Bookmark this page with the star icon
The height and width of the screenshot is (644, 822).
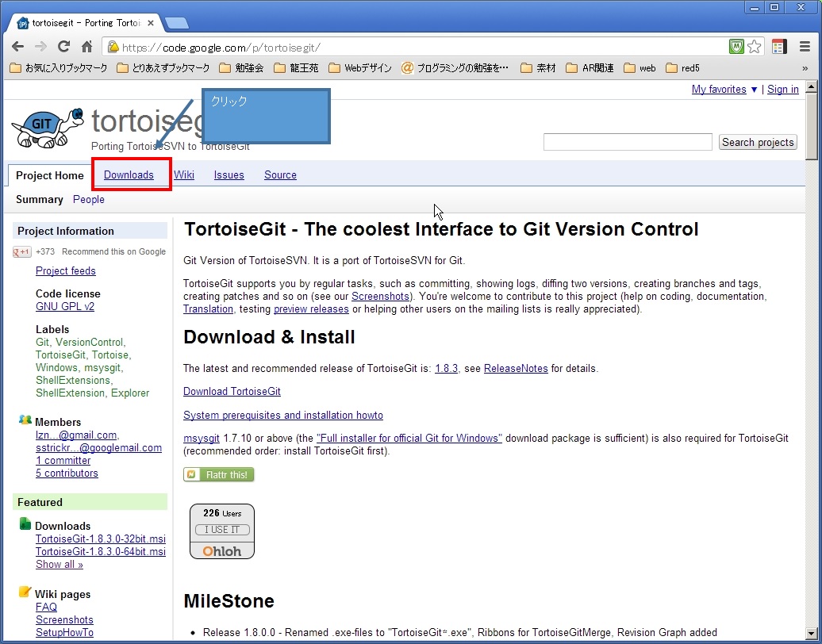click(754, 47)
